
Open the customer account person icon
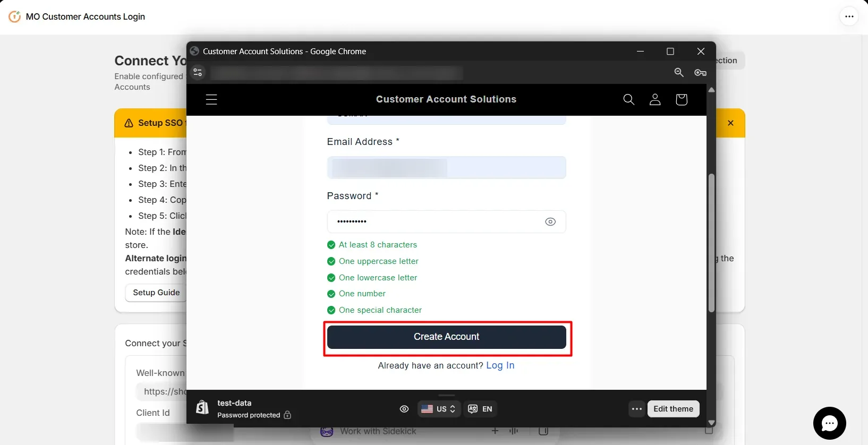pyautogui.click(x=655, y=99)
